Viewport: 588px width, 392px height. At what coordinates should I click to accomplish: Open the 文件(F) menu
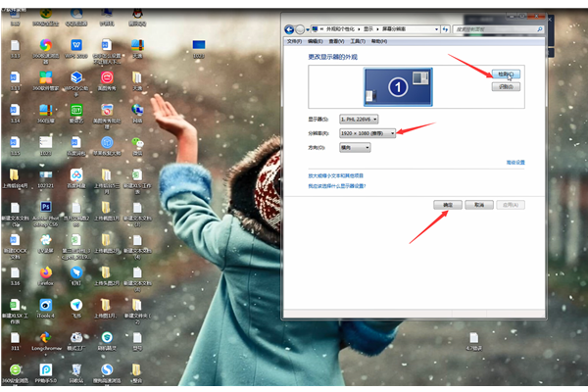(294, 42)
